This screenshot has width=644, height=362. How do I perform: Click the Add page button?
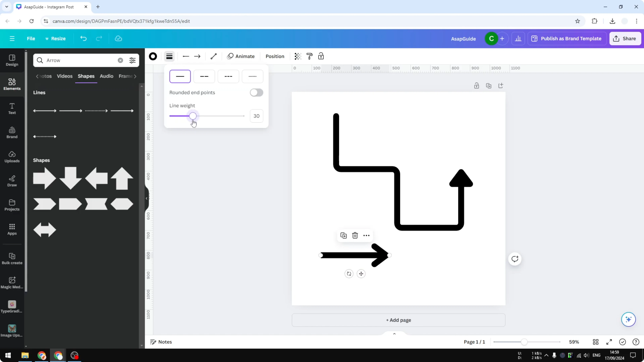398,320
